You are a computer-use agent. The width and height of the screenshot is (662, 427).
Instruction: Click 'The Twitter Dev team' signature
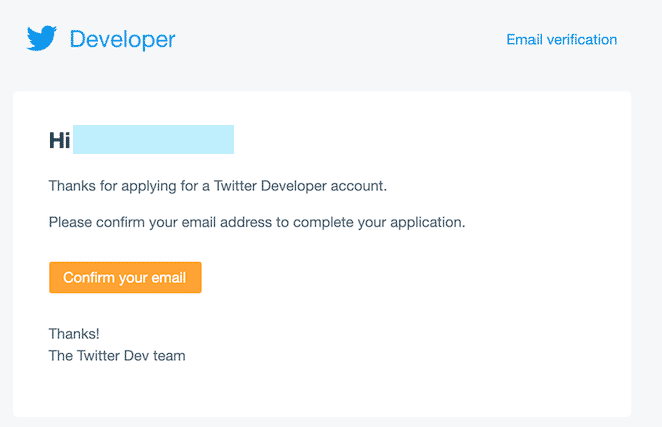pyautogui.click(x=117, y=356)
